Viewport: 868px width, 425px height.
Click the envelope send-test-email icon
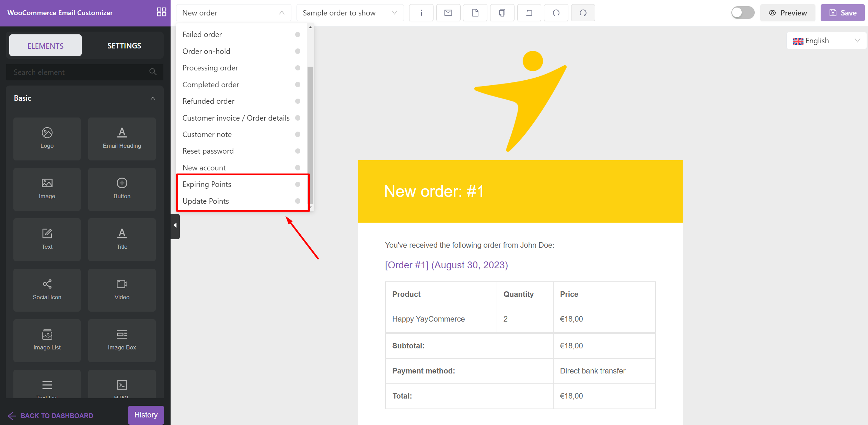448,13
